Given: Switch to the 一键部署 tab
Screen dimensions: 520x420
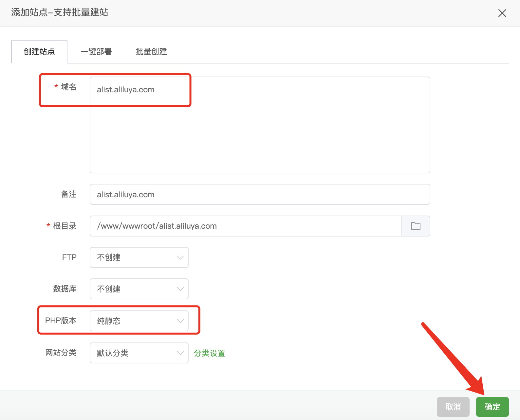Looking at the screenshot, I should click(96, 52).
